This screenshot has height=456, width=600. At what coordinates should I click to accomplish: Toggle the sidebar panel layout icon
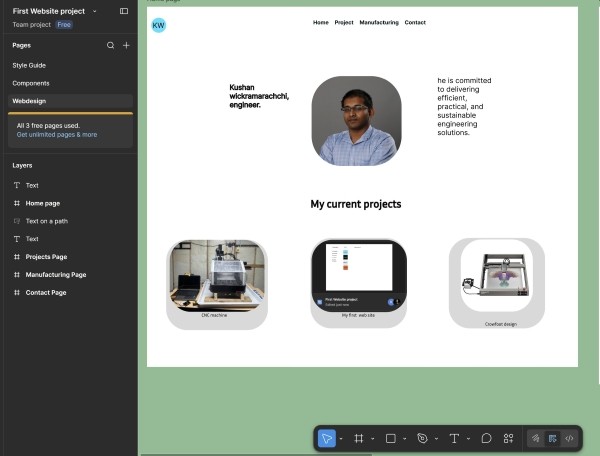124,11
